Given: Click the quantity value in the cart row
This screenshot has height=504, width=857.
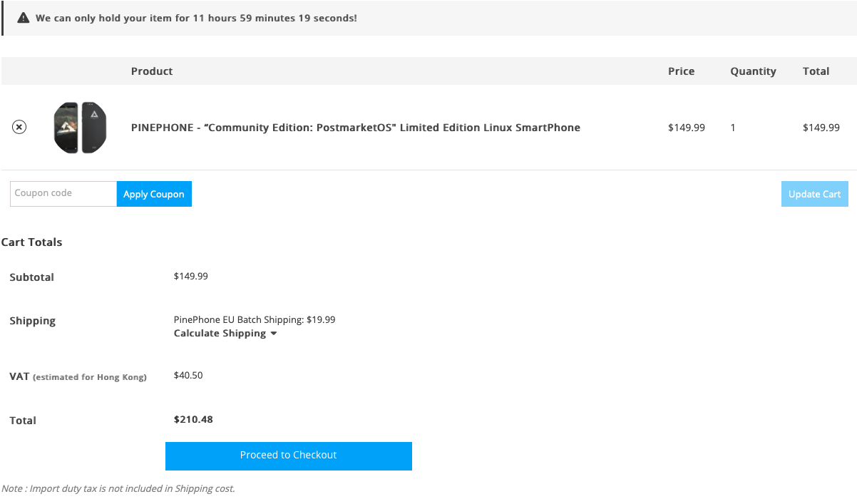Looking at the screenshot, I should [x=733, y=128].
